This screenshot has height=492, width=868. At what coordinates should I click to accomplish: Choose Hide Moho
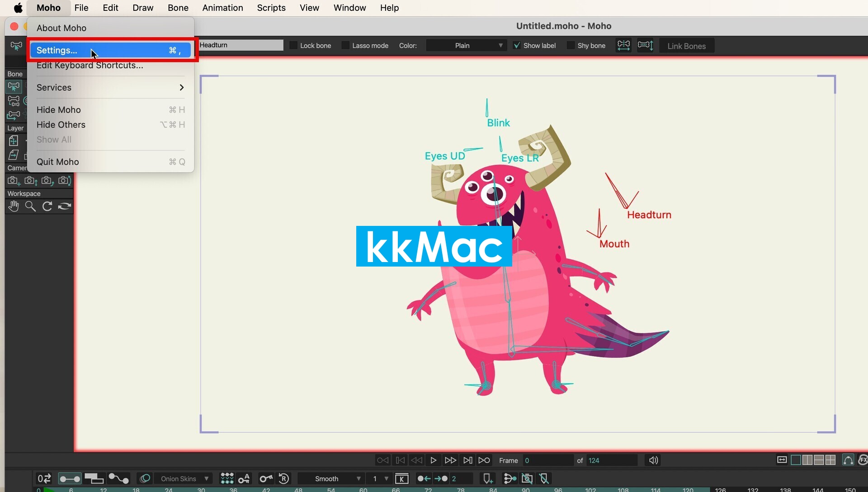point(111,110)
